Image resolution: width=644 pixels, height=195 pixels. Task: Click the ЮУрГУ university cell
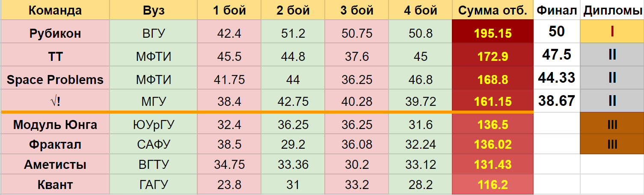154,125
